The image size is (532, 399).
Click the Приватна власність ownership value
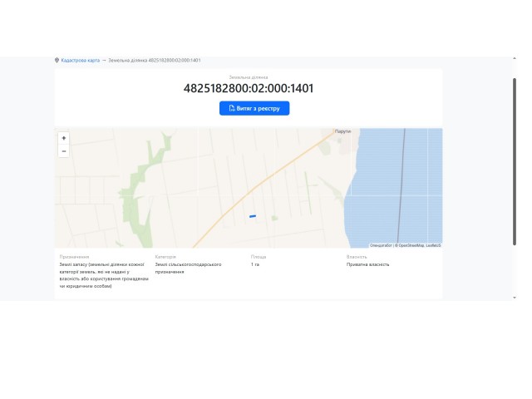click(367, 264)
